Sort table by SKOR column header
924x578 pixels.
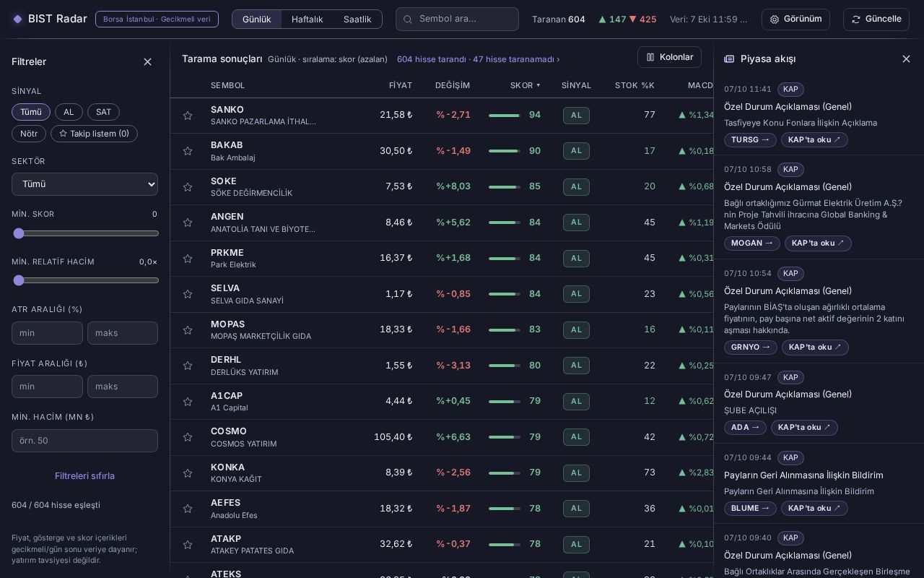525,85
